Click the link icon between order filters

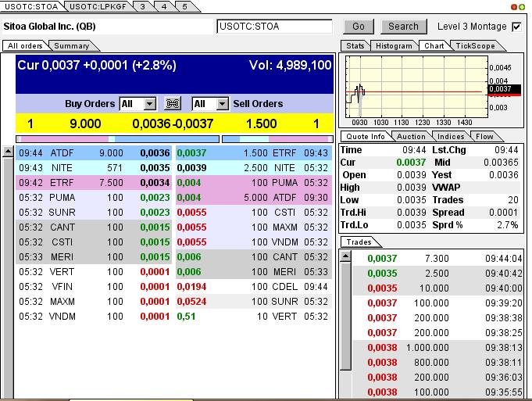point(173,104)
